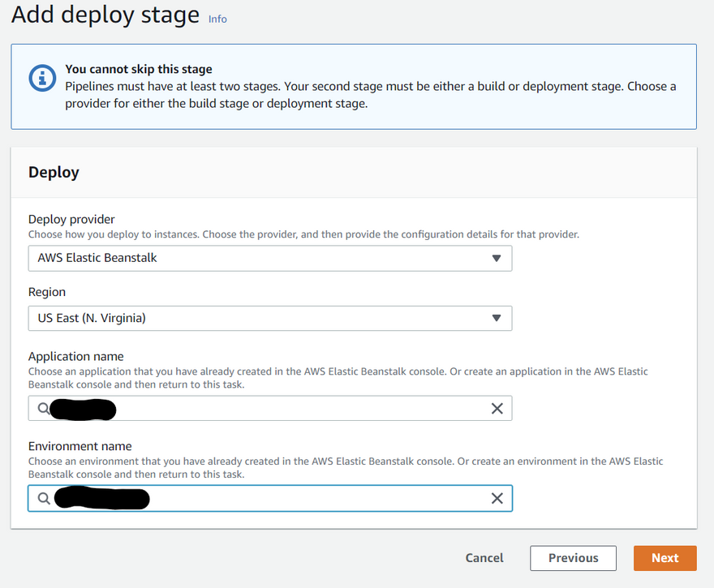
Task: Open the Info link beside the page title
Action: (x=217, y=19)
